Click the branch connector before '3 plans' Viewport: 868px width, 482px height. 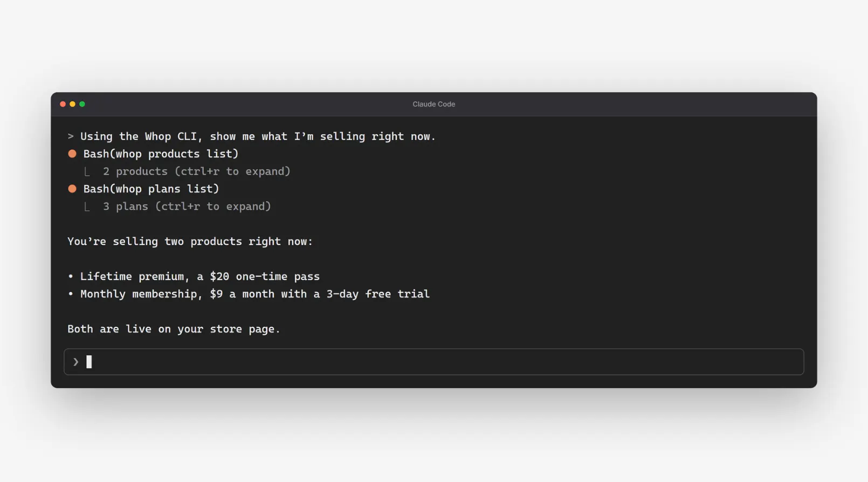87,207
